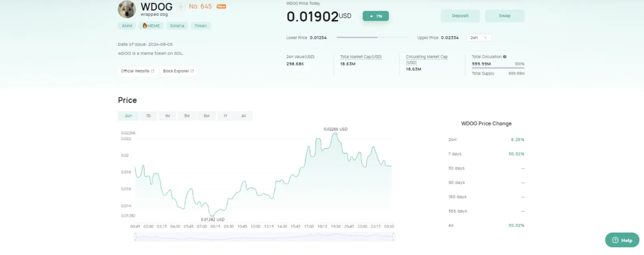
Task: Click the Date of Issue 2024-08-05 text
Action: 145,44
